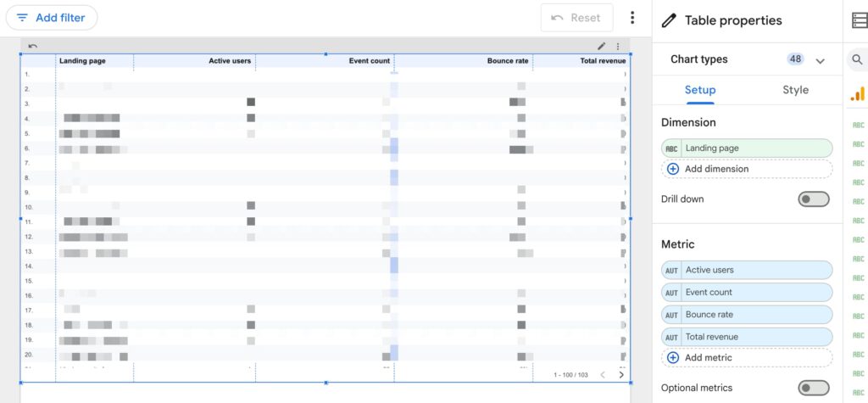The height and width of the screenshot is (403, 868).
Task: Sort by the Bounce rate column header
Action: [x=507, y=61]
